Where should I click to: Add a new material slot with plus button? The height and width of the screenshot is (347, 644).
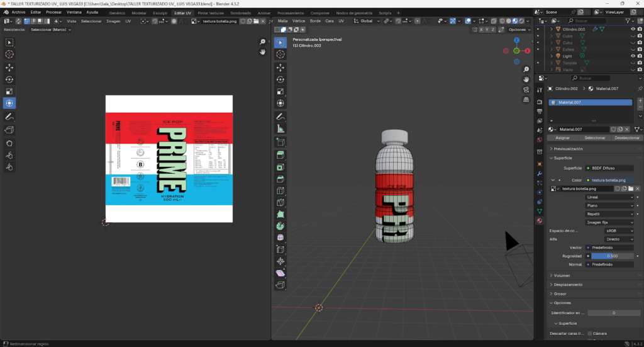point(640,101)
